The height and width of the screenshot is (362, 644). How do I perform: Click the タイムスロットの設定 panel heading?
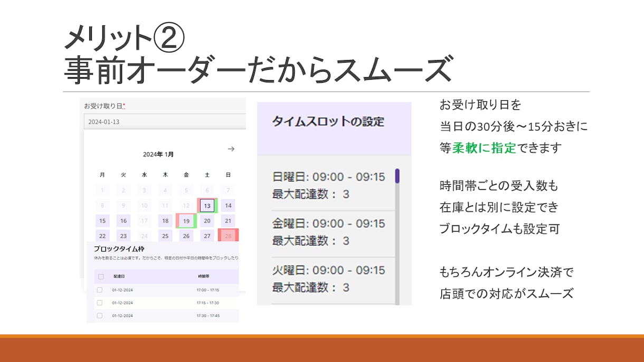(x=328, y=122)
